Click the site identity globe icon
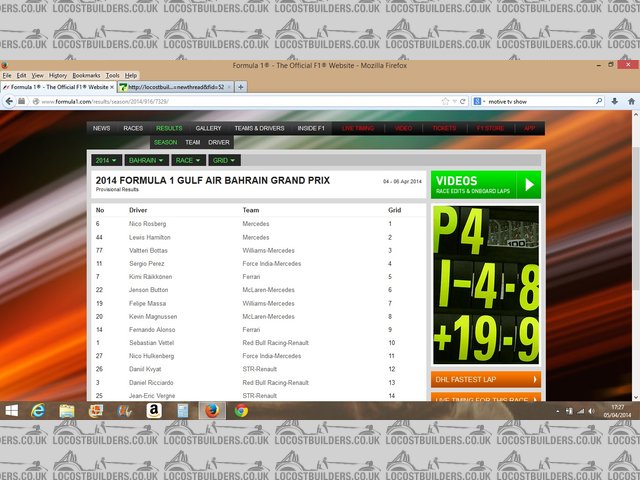This screenshot has height=480, width=640. 36,101
